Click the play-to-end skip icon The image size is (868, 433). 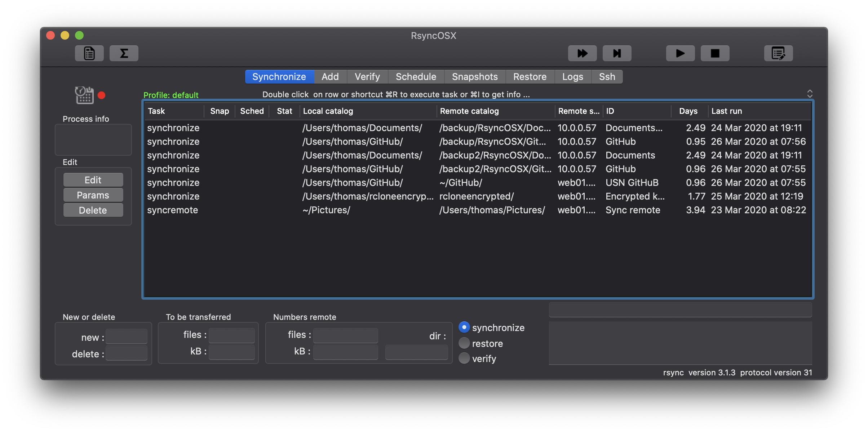coord(617,53)
